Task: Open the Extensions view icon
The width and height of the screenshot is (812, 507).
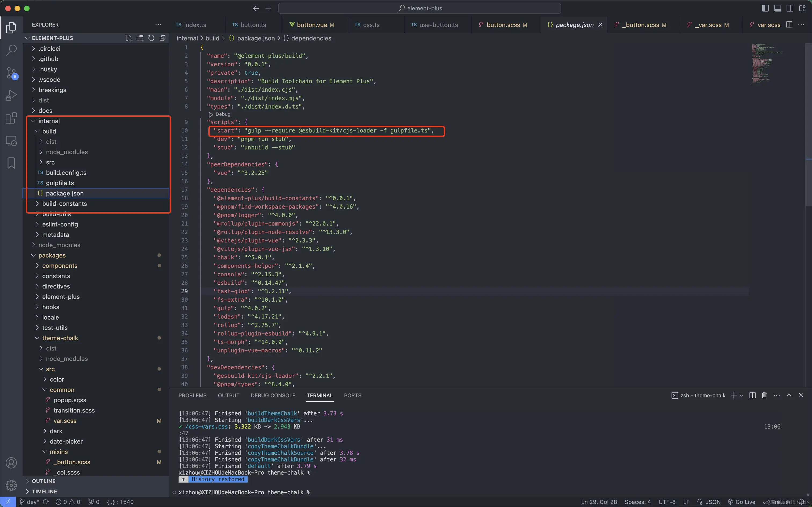Action: click(11, 118)
